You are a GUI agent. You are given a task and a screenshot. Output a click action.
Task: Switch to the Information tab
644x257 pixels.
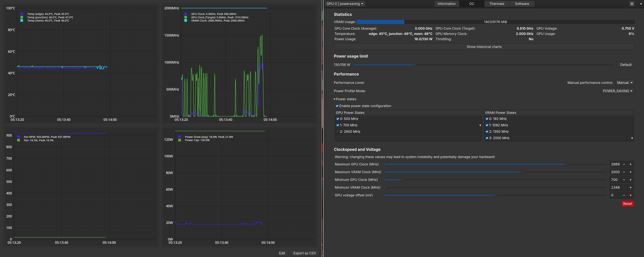(x=446, y=4)
